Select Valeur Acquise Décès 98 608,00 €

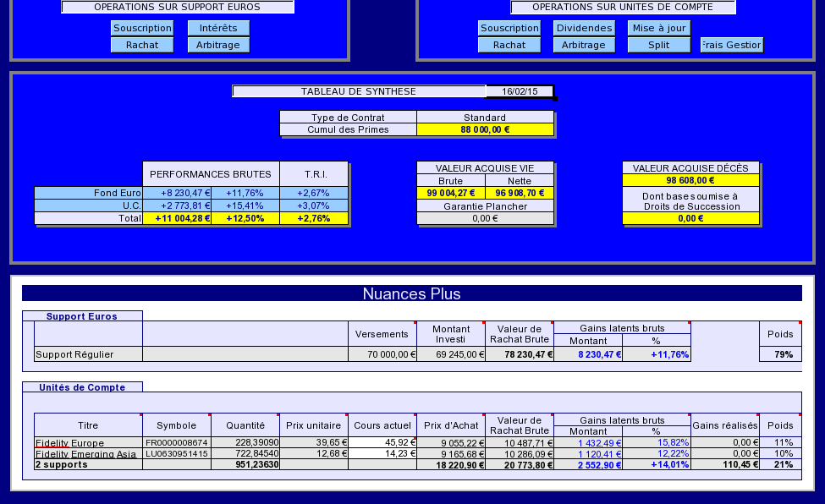tap(690, 180)
